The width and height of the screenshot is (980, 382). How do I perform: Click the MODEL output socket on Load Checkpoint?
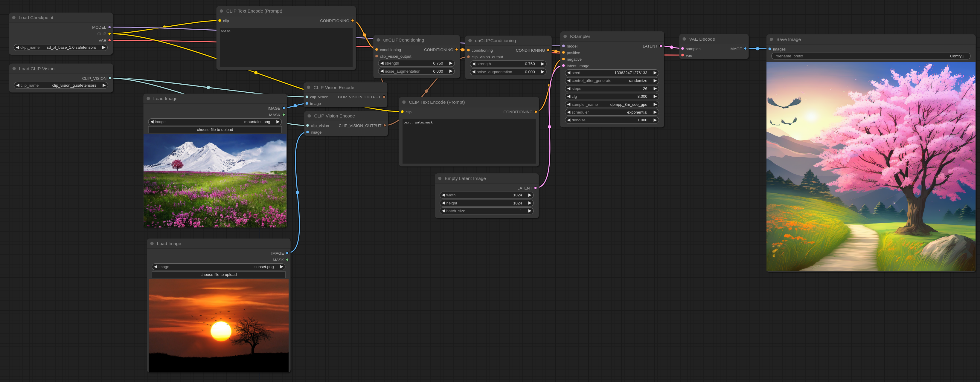(x=109, y=27)
